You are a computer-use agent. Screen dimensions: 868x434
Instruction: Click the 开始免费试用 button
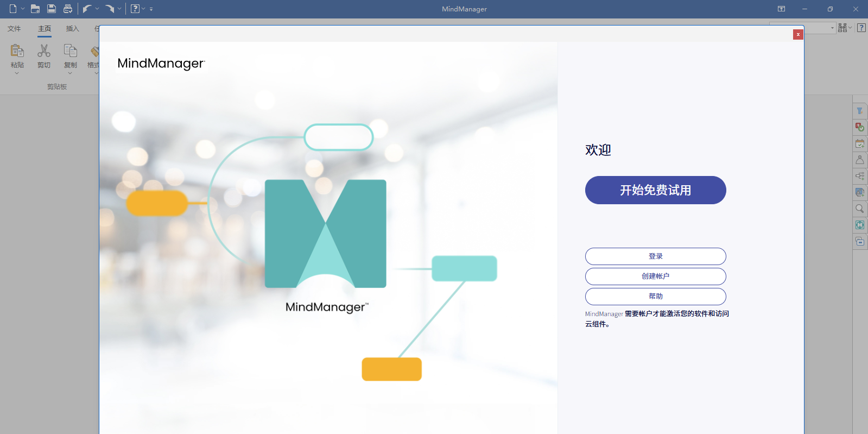point(655,190)
